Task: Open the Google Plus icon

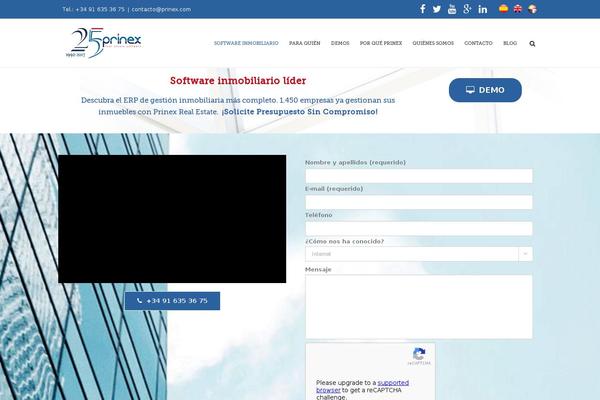Action: point(467,9)
